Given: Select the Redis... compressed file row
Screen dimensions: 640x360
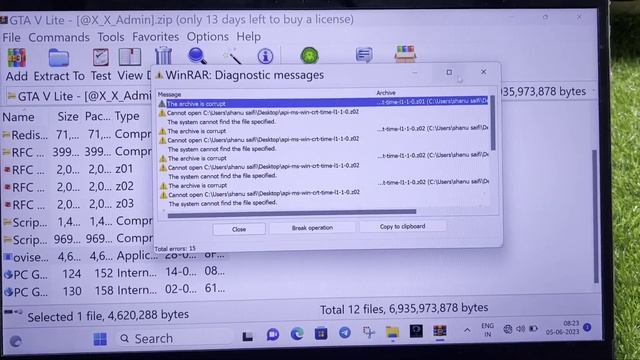Looking at the screenshot, I should (77, 134).
